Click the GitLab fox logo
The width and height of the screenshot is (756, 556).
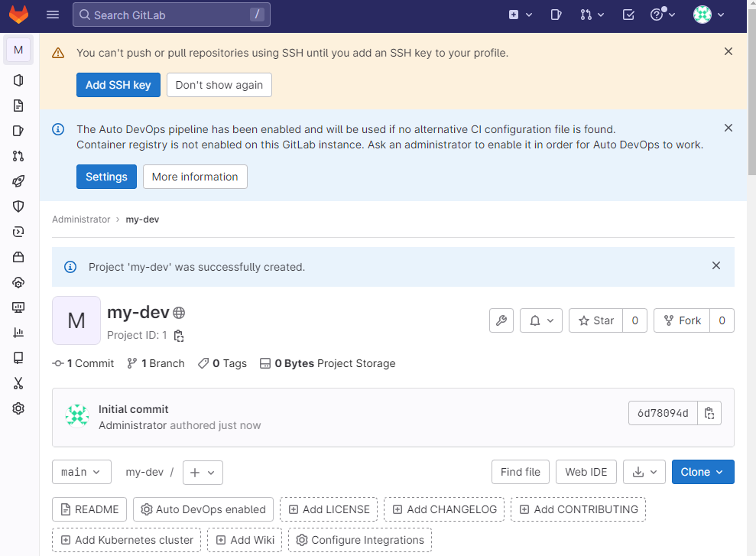point(19,15)
